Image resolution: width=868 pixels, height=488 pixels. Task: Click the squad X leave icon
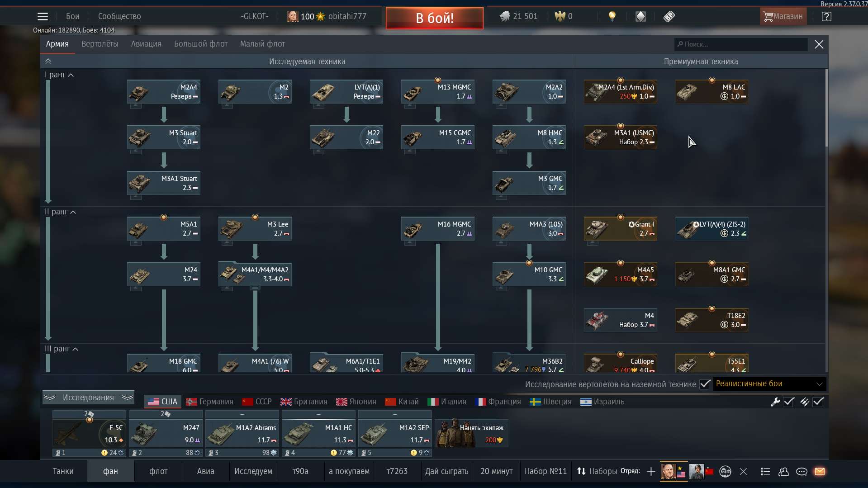click(x=743, y=471)
